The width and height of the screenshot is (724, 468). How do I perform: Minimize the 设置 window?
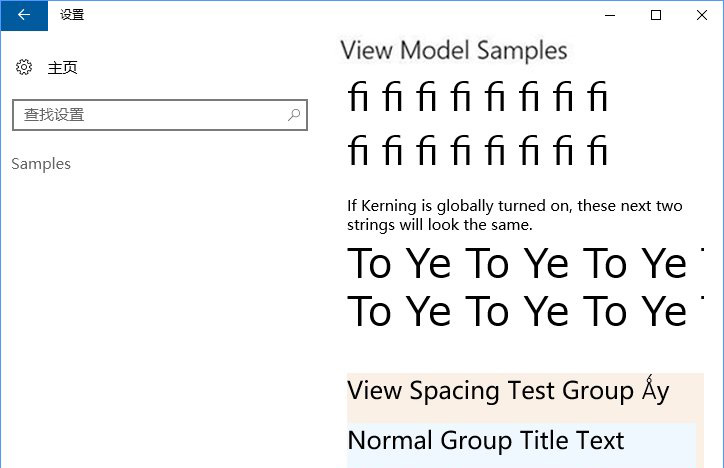tap(609, 15)
